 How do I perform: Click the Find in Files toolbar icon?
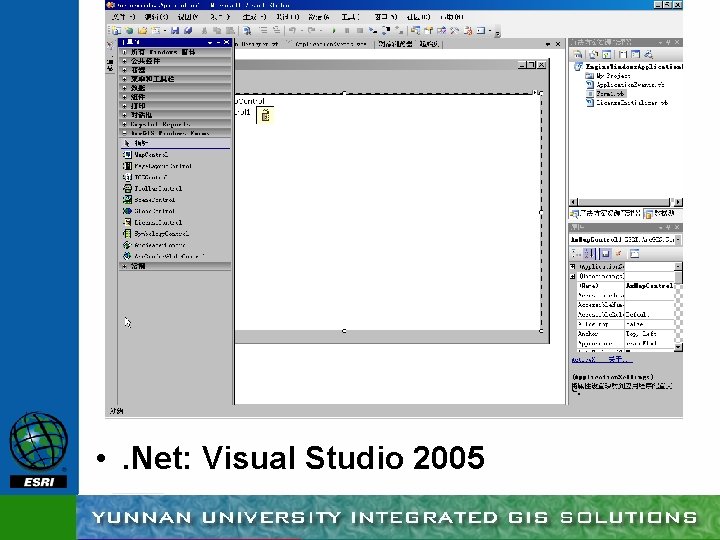click(x=247, y=31)
